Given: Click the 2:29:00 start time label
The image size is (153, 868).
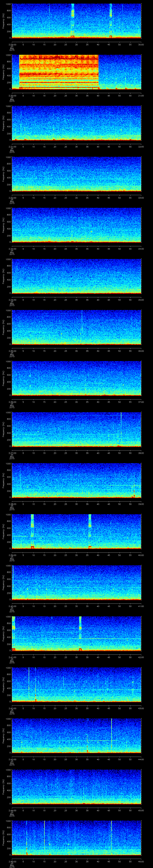Looking at the screenshot, I should pyautogui.click(x=12, y=44).
